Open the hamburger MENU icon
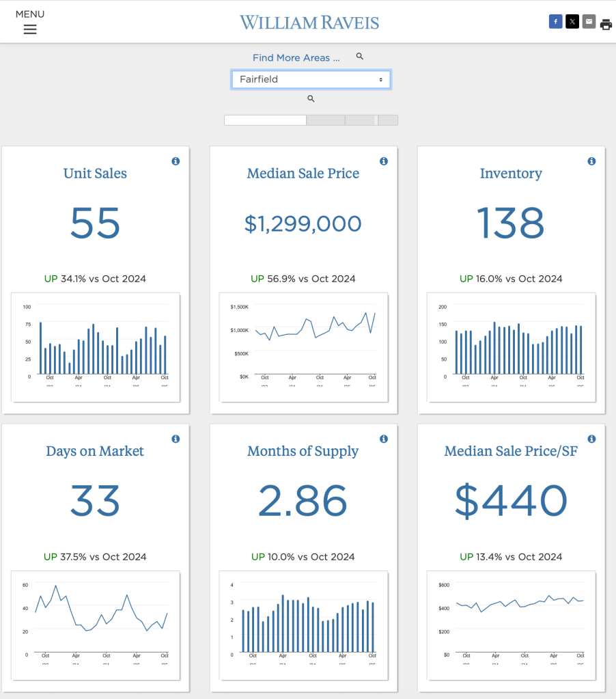Image resolution: width=616 pixels, height=699 pixels. point(30,29)
